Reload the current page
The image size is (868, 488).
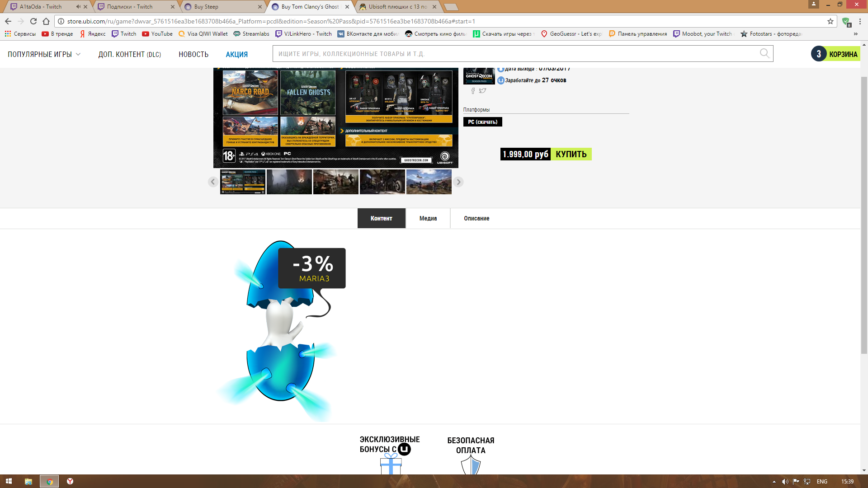(33, 21)
